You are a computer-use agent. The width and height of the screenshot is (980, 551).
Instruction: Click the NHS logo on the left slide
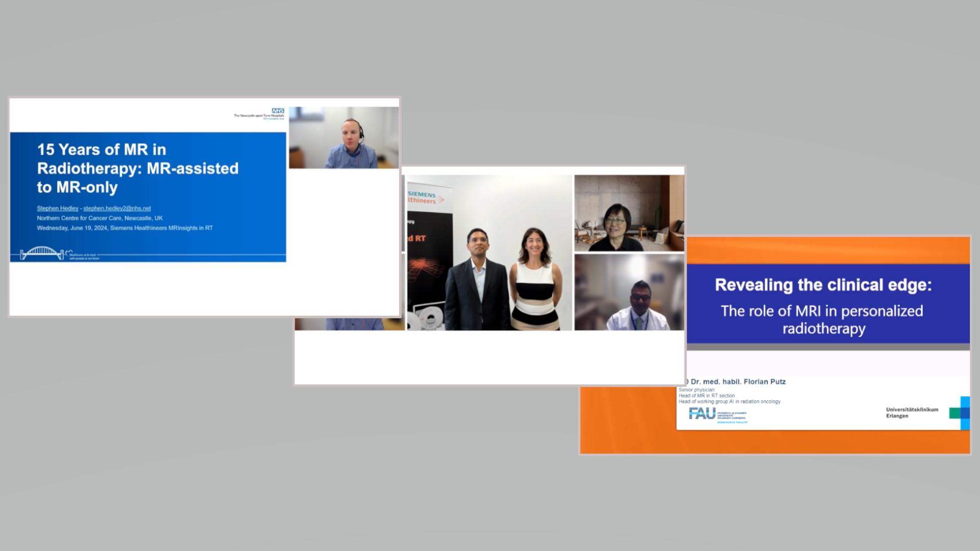pos(277,110)
